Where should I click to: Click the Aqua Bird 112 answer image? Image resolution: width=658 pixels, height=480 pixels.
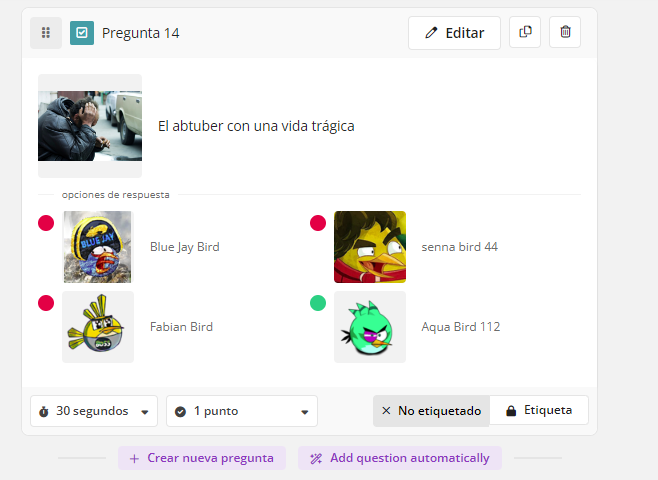(x=370, y=327)
